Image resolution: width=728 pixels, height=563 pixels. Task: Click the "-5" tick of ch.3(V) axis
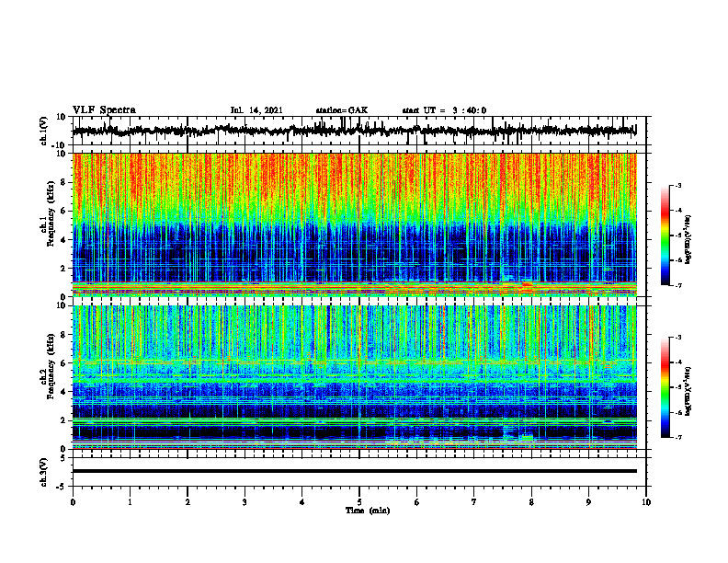[63, 487]
